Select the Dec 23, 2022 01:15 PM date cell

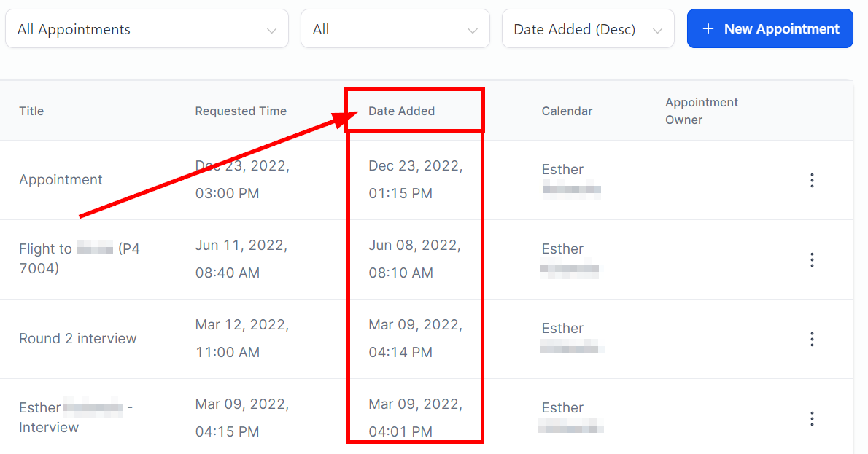(x=416, y=180)
